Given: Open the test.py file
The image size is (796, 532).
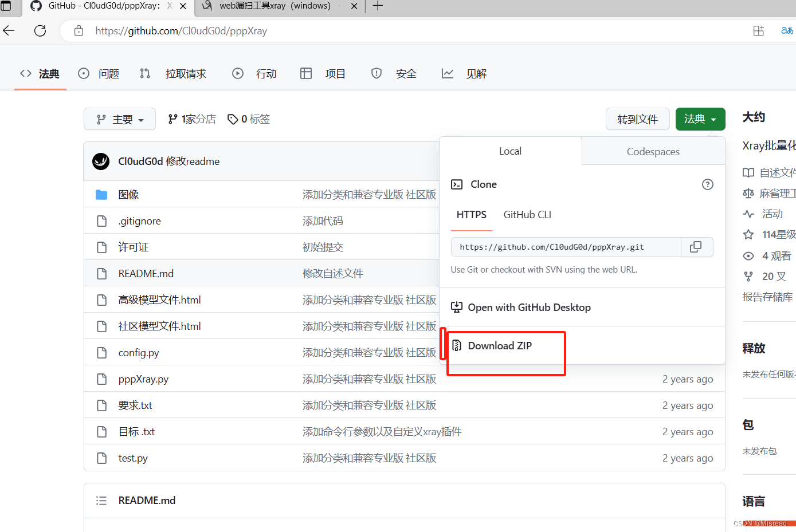Looking at the screenshot, I should pyautogui.click(x=133, y=458).
